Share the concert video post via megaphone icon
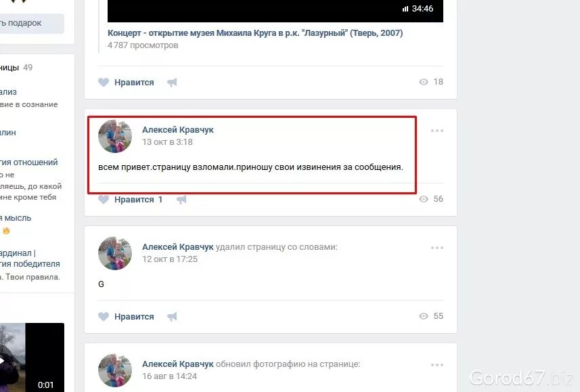 (x=172, y=82)
